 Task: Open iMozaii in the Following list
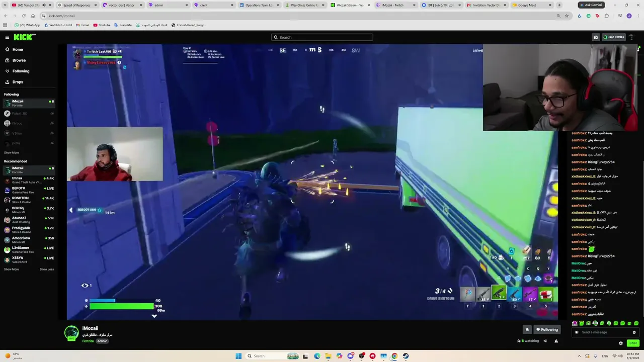(x=29, y=103)
